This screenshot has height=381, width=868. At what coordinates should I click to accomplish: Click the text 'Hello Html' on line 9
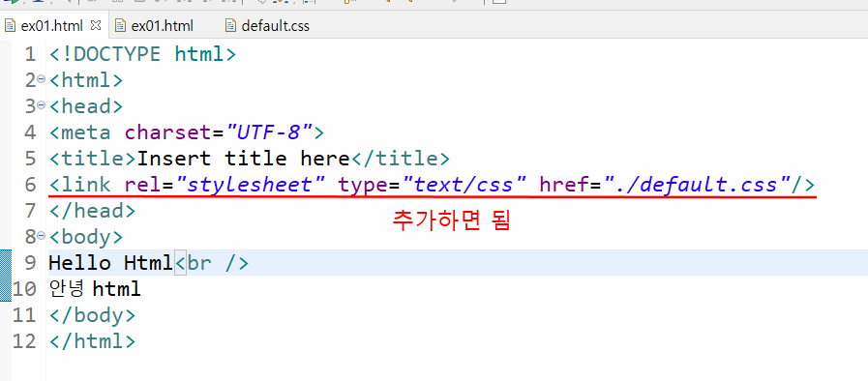pos(111,263)
